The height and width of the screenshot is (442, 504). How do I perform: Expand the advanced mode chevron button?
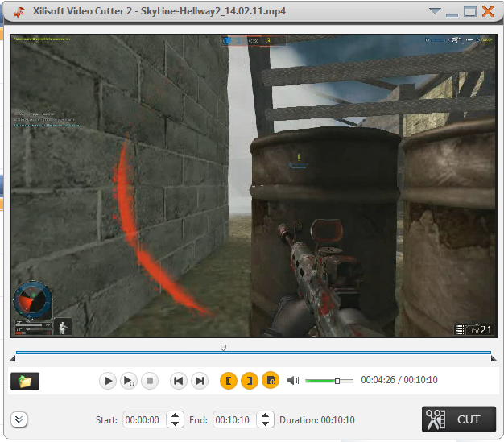[19, 419]
